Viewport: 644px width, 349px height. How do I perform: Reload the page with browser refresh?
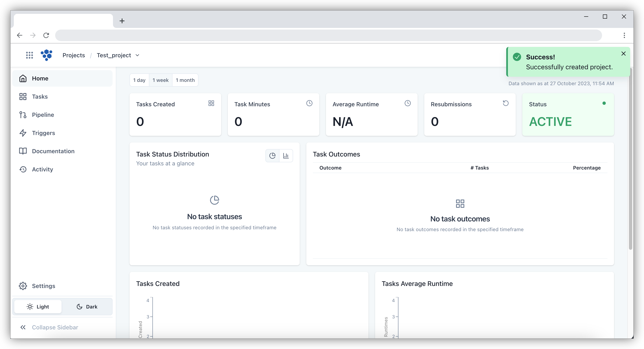tap(46, 35)
